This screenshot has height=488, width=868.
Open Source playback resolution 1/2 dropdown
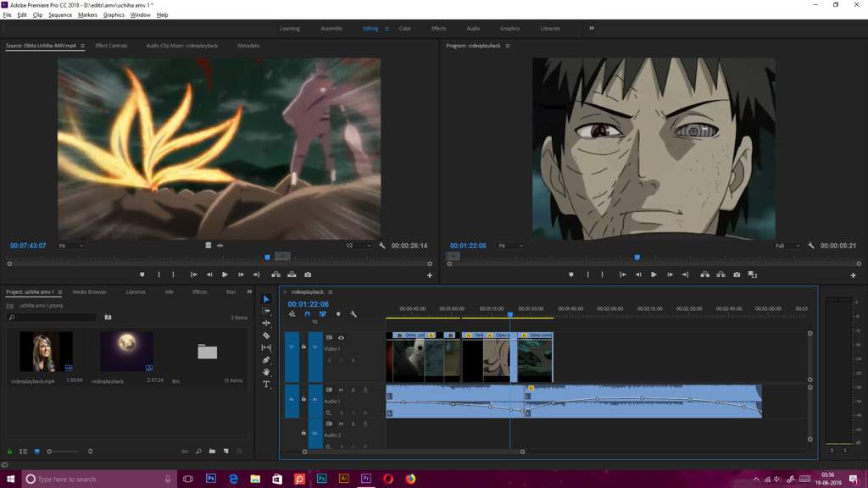[358, 246]
